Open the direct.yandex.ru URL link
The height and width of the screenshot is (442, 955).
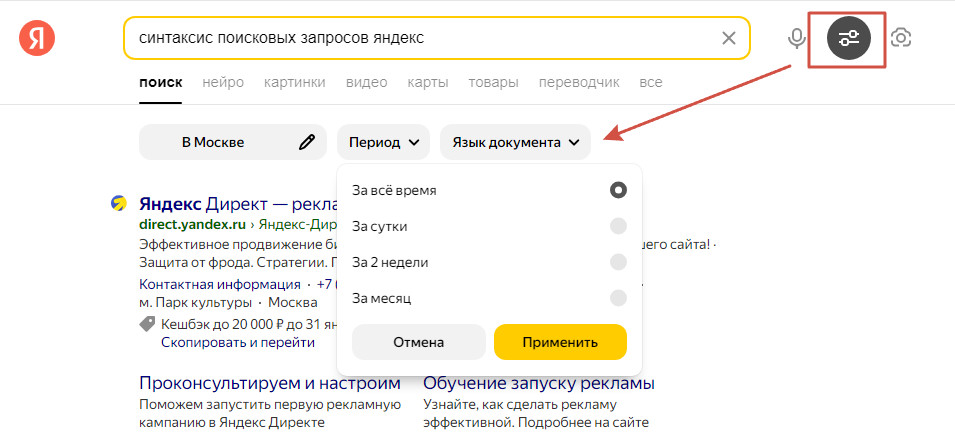tap(193, 224)
